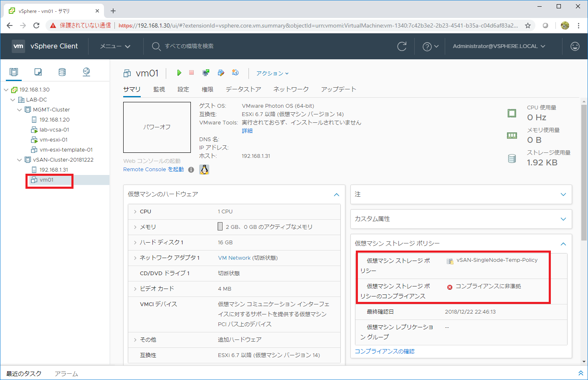Screen dimensions: 588x380
Task: Select the サマリ tab
Action: (x=132, y=89)
